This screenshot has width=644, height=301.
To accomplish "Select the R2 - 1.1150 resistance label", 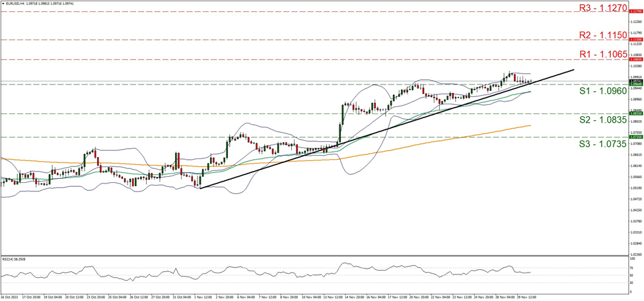I will pos(602,35).
